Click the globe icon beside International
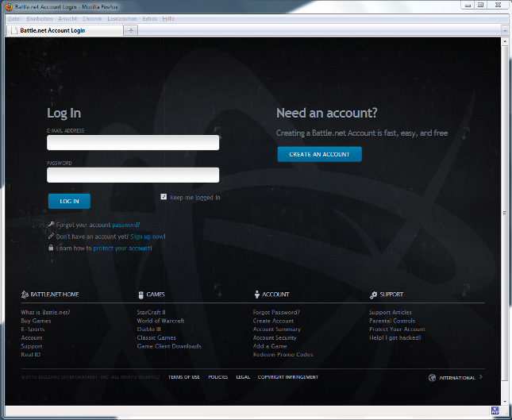 tap(432, 378)
